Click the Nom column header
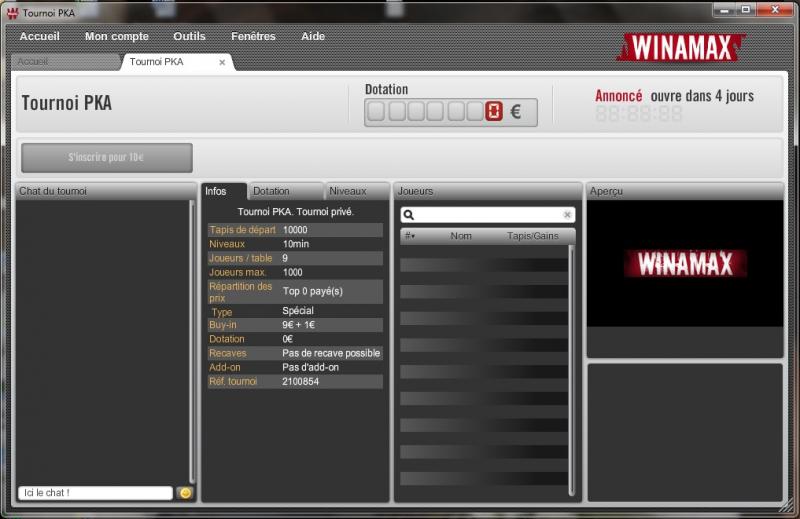This screenshot has width=800, height=519. [x=461, y=236]
